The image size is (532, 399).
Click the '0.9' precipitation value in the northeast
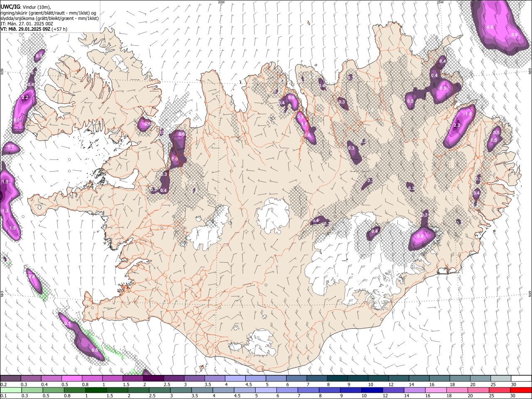443,88
